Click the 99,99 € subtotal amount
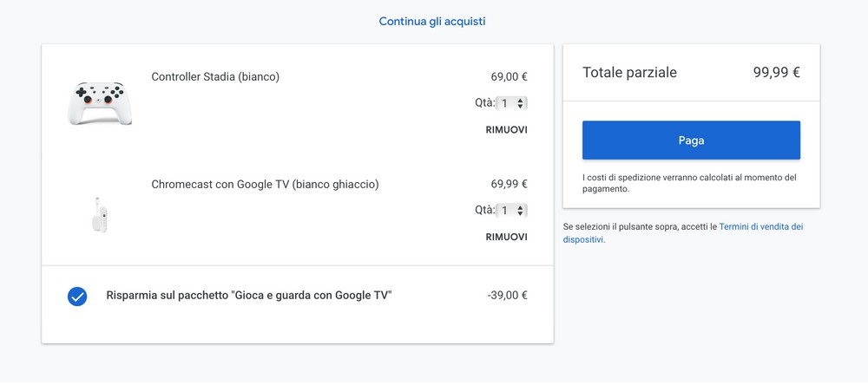868x385 pixels. (776, 73)
